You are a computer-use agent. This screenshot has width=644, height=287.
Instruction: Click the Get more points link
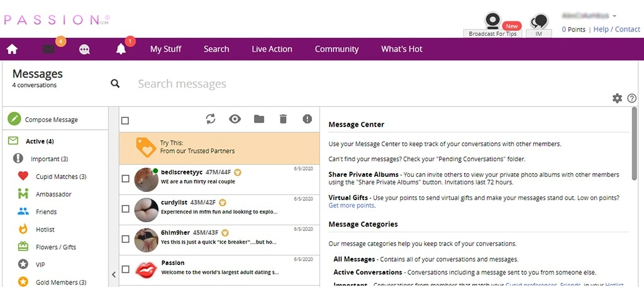(x=351, y=205)
